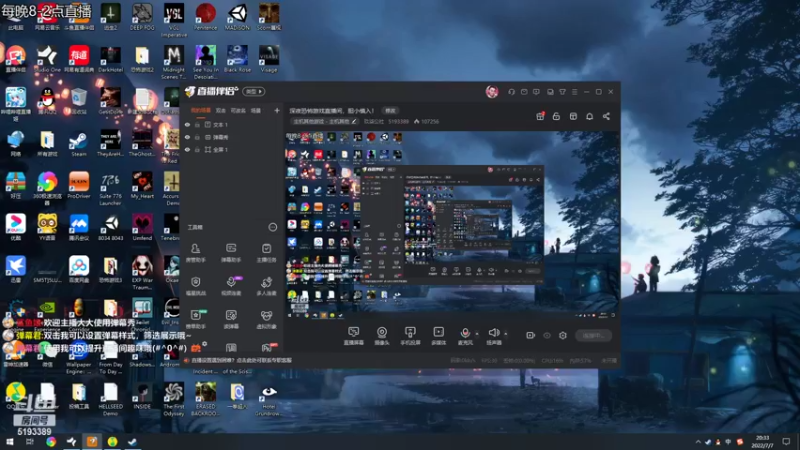Open the Recycle Bin on desktop
Image resolution: width=800 pixels, height=450 pixels.
[79, 101]
